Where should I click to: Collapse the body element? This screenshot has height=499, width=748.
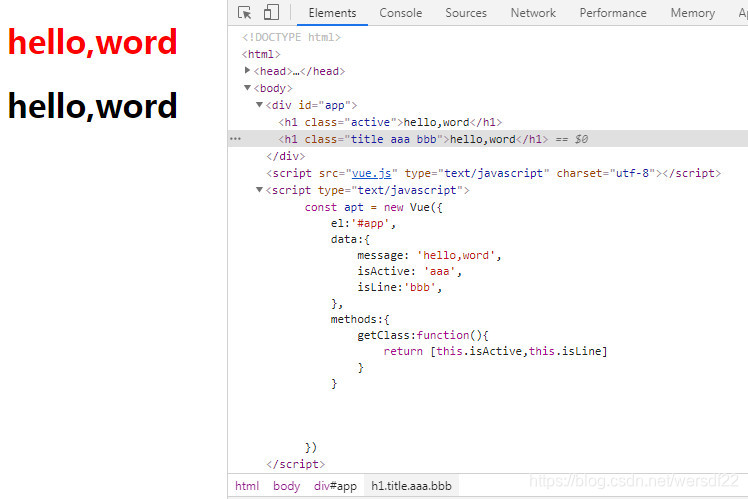coord(247,88)
